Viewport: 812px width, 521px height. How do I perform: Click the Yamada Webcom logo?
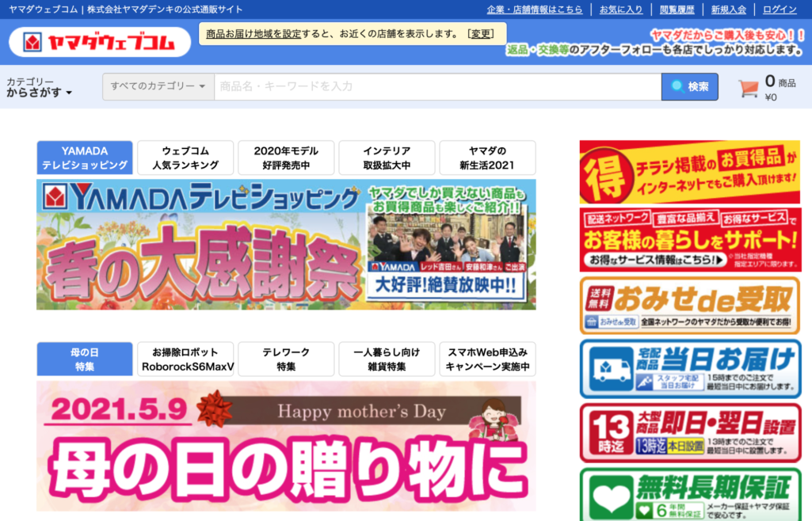pos(100,42)
